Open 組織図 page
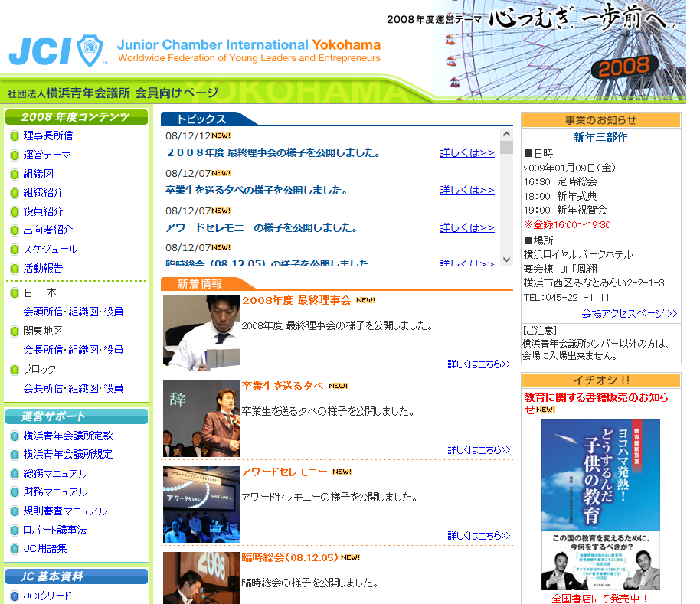This screenshot has width=700, height=604. click(38, 174)
